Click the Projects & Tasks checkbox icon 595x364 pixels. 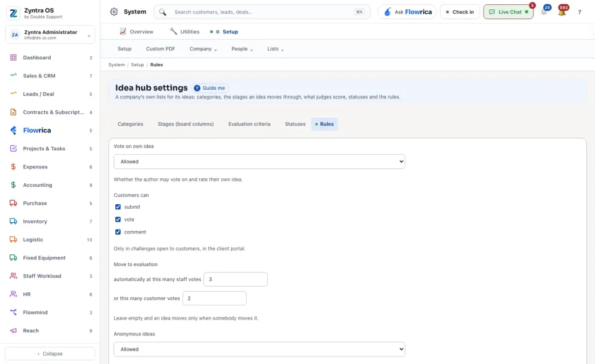13,149
